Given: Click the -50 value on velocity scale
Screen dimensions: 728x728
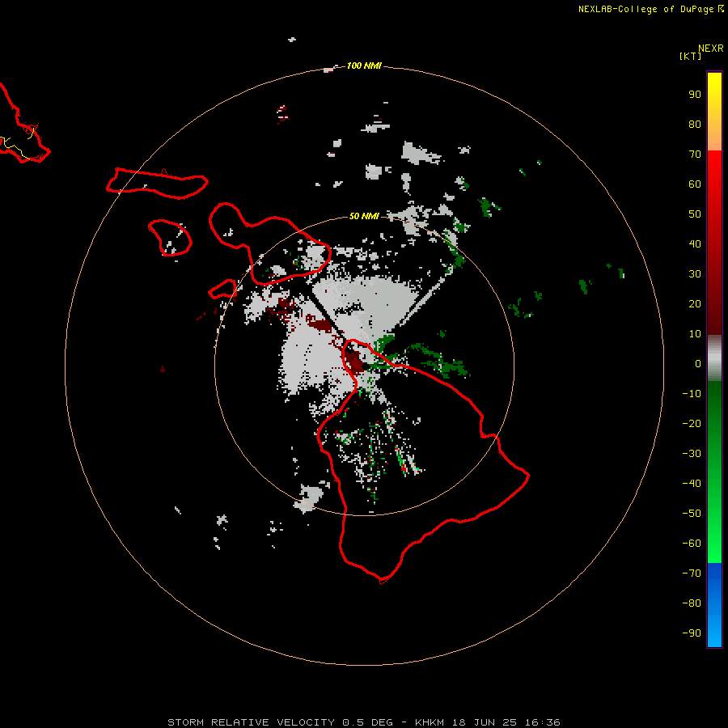Looking at the screenshot, I should pyautogui.click(x=692, y=514).
